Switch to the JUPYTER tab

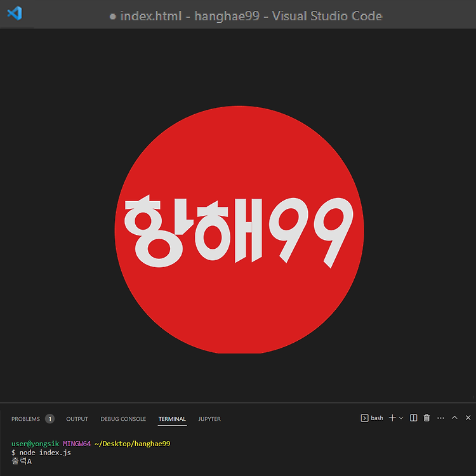tap(209, 419)
